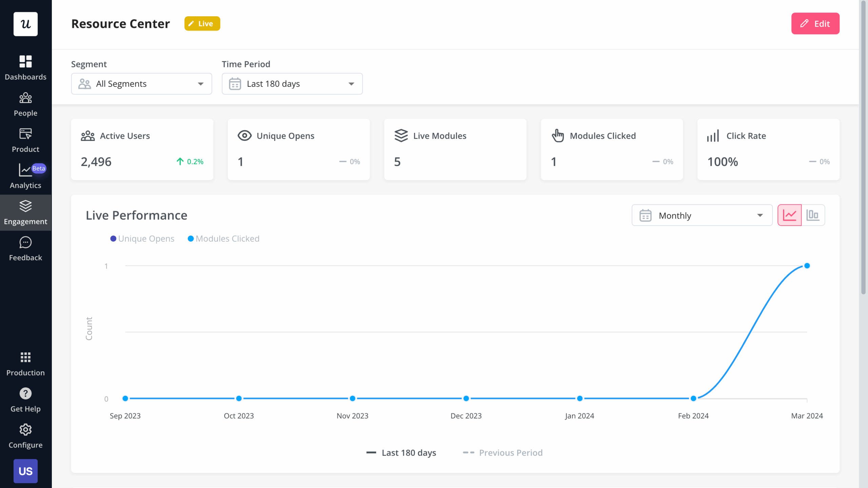868x488 pixels.
Task: Click the US user avatar at bottom left
Action: (x=25, y=471)
